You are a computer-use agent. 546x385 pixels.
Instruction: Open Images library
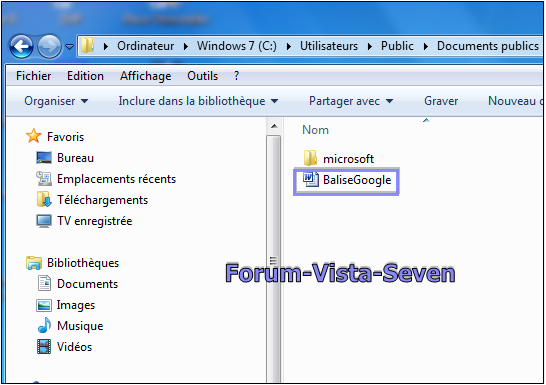(x=76, y=305)
